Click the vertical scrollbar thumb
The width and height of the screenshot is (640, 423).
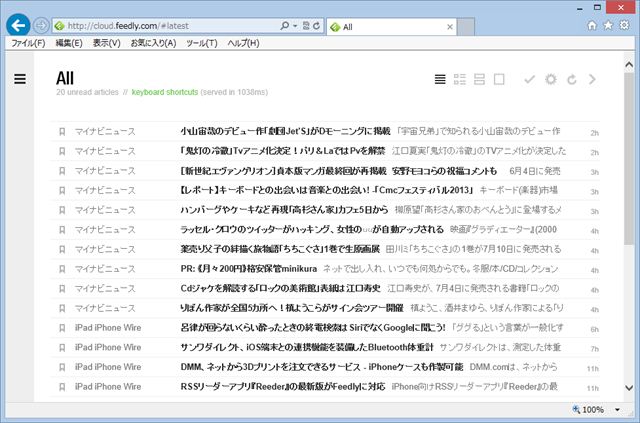[x=629, y=158]
